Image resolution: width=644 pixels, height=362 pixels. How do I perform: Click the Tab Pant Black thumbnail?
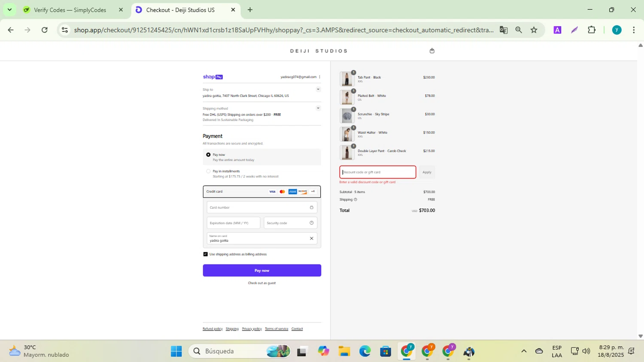tap(347, 79)
